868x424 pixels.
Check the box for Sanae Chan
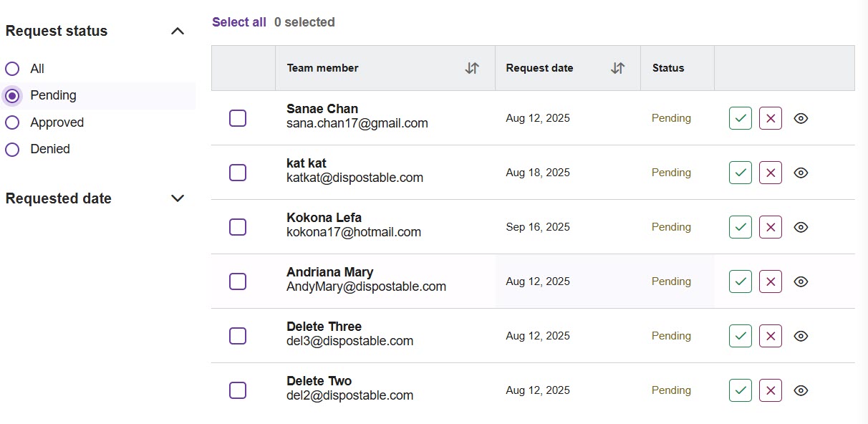pos(238,118)
